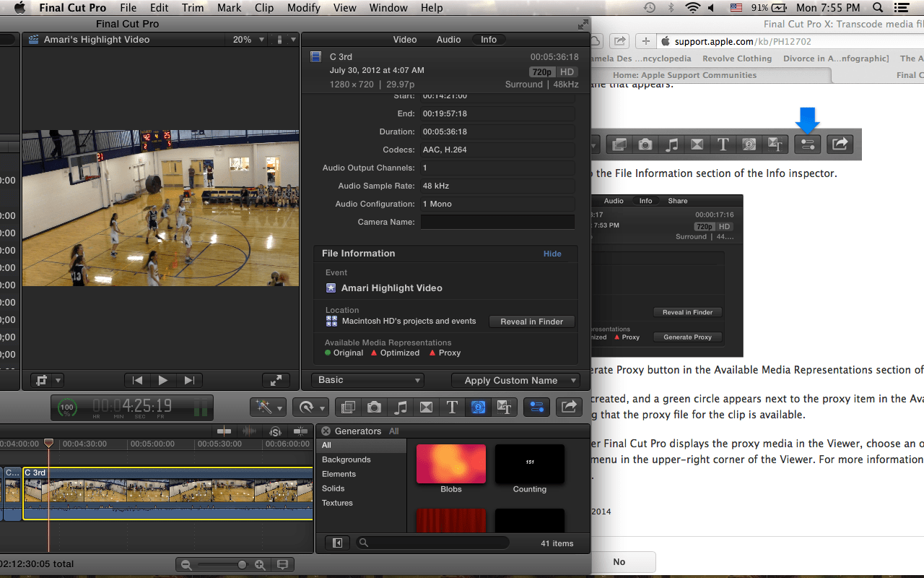The image size is (924, 578).
Task: Open the Titles browser
Action: point(453,407)
